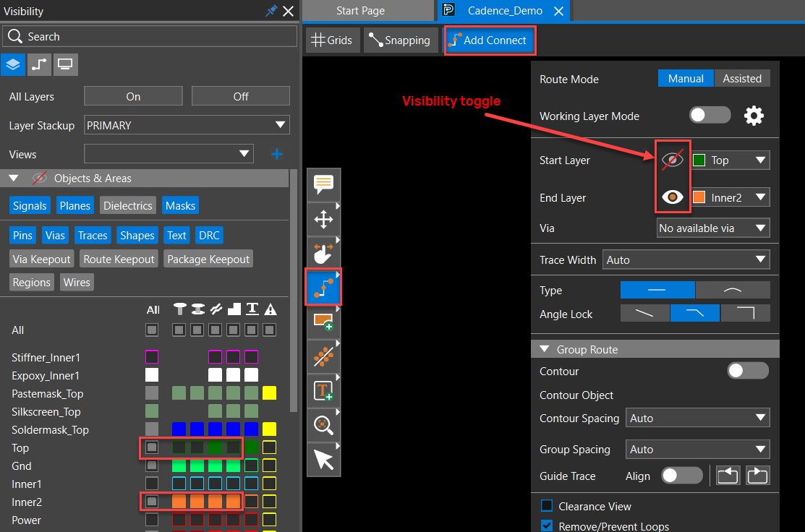
Task: Click the guide trace left align icon
Action: (x=728, y=476)
